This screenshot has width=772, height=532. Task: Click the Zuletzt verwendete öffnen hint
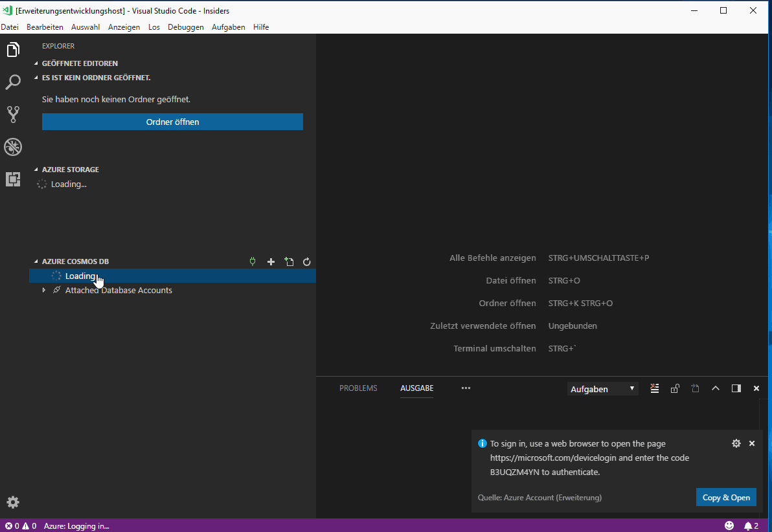(483, 326)
